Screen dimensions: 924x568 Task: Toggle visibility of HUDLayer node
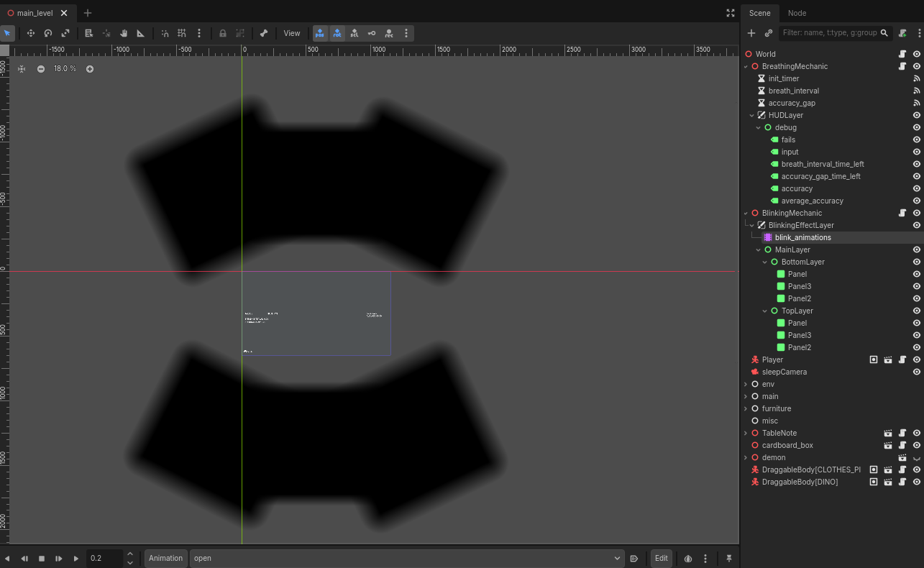(x=917, y=115)
